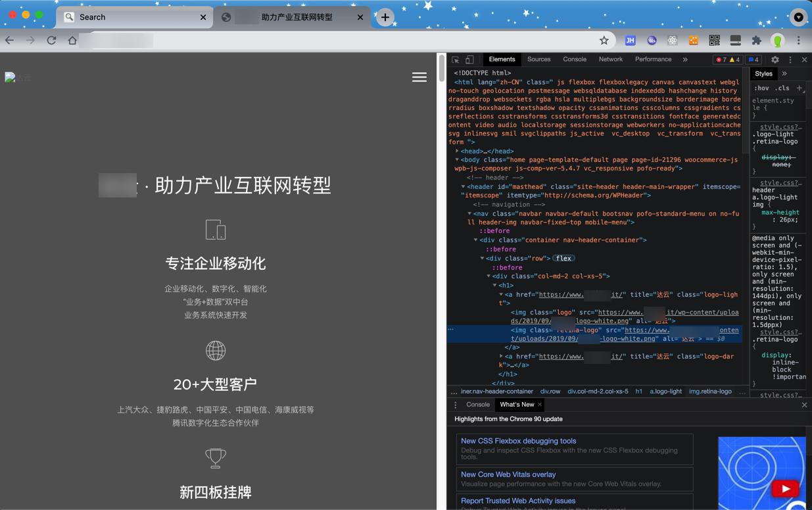
Task: Switch to the Elements tab
Action: pos(502,59)
